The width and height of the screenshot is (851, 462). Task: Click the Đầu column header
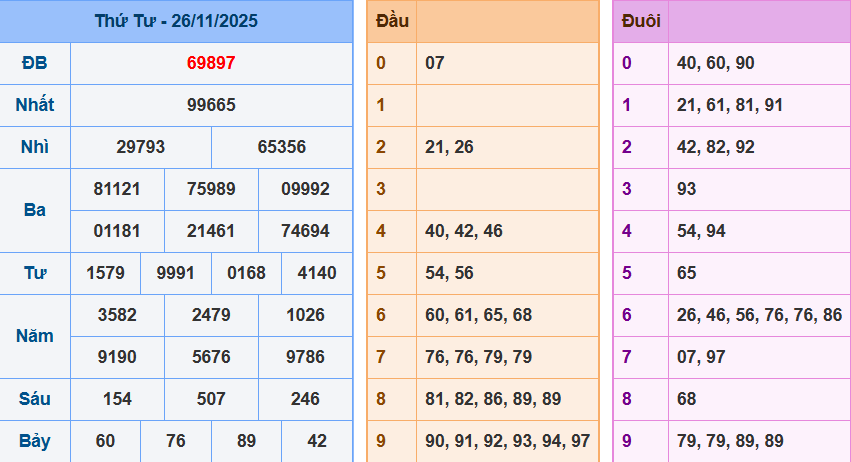tap(391, 21)
